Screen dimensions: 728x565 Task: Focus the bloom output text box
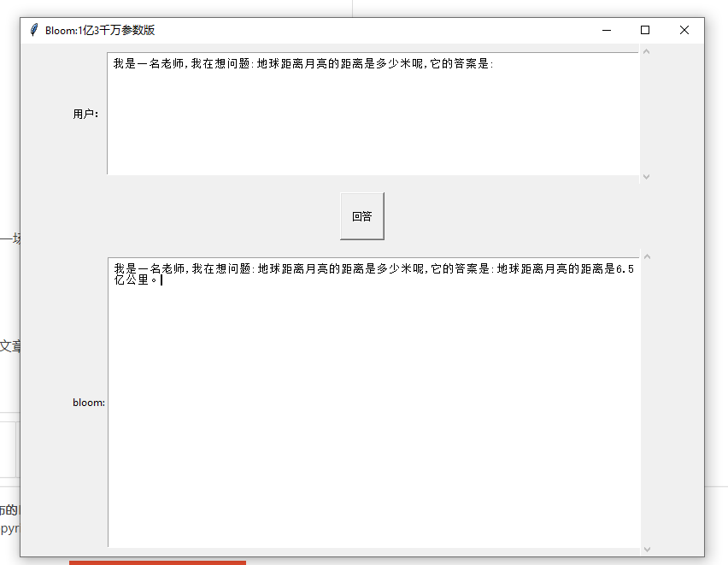coord(373,402)
